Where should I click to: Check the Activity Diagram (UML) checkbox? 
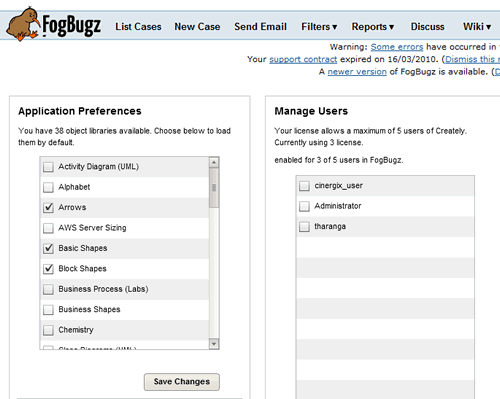pyautogui.click(x=48, y=167)
